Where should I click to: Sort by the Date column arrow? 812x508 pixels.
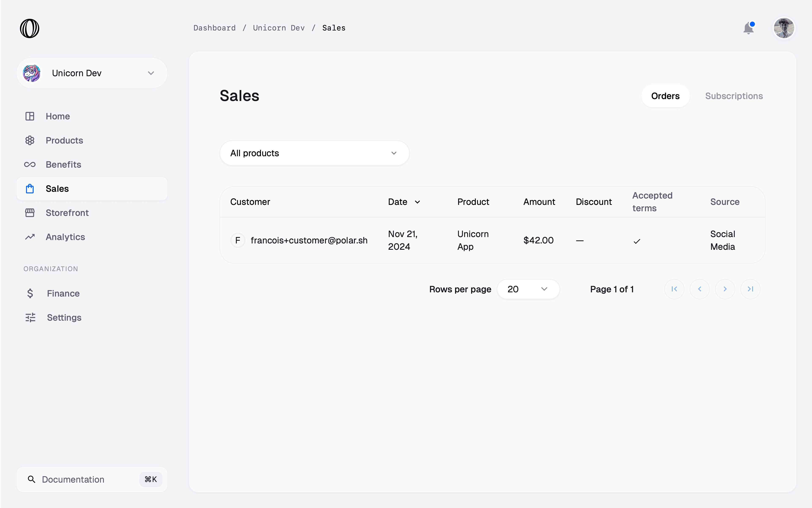click(417, 202)
